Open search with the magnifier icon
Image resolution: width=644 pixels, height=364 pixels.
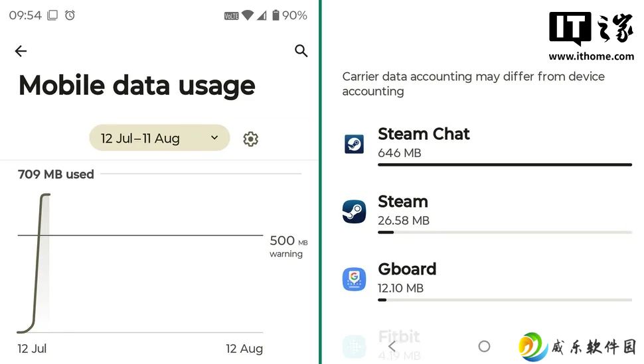[x=301, y=50]
